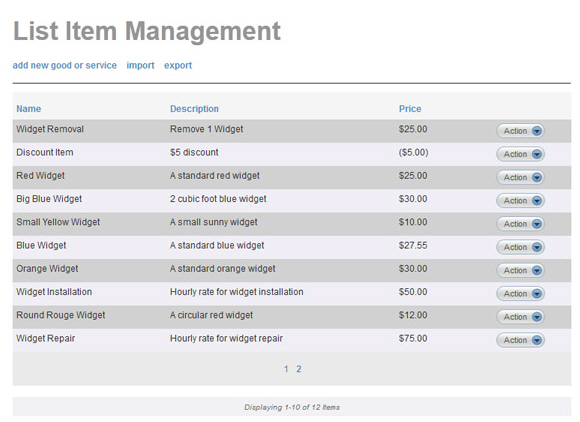Open Action dropdown for Blue Widget row
This screenshot has height=422, width=580.
click(x=520, y=247)
